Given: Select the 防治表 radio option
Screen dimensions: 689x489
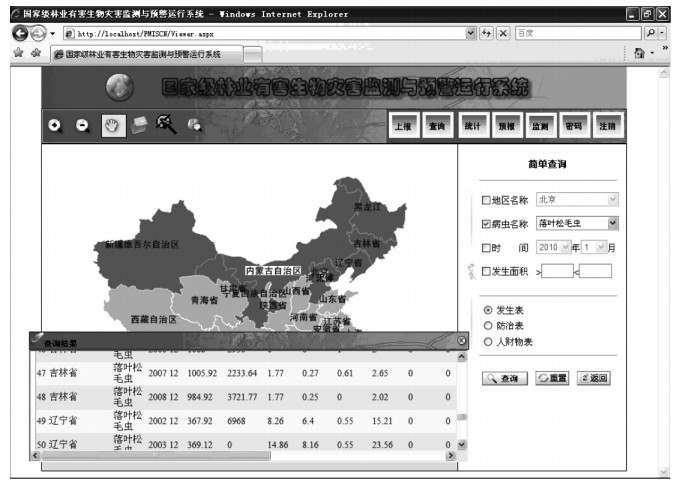Looking at the screenshot, I should (x=487, y=326).
